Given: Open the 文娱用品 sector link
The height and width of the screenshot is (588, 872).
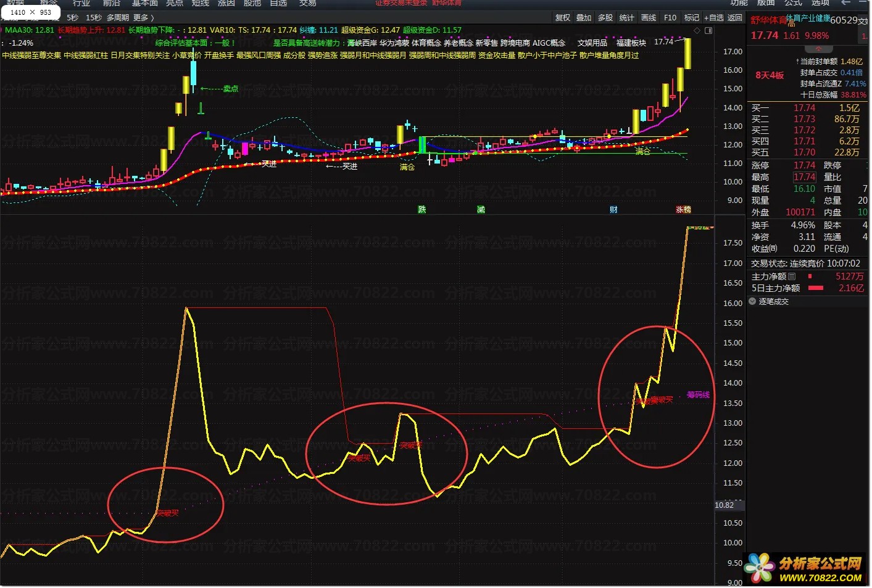Looking at the screenshot, I should (x=592, y=43).
